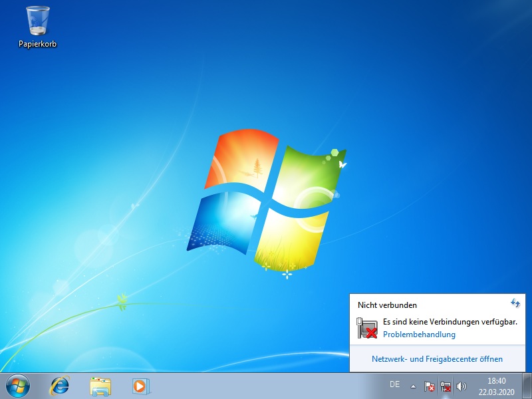
Task: Refresh the network list with the arrows icon
Action: (x=515, y=303)
